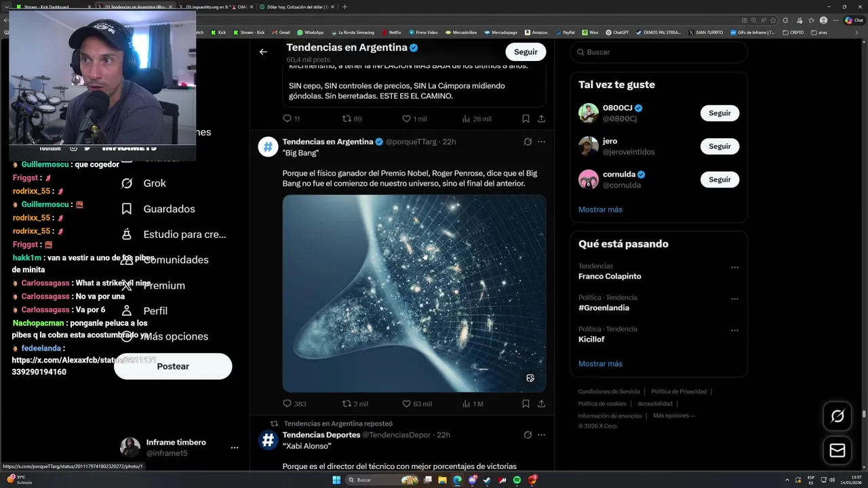Viewport: 868px width, 488px height.
Task: Open the CRIPTO bookmarks folder
Action: click(x=793, y=32)
